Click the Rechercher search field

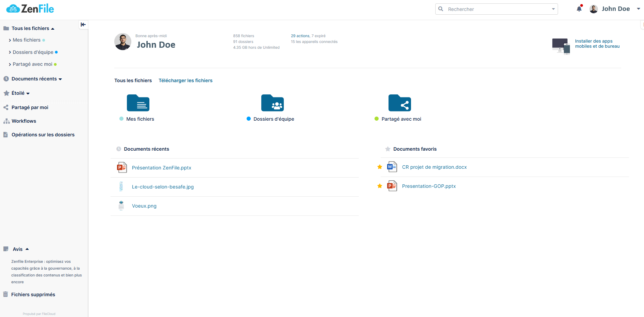coord(497,9)
